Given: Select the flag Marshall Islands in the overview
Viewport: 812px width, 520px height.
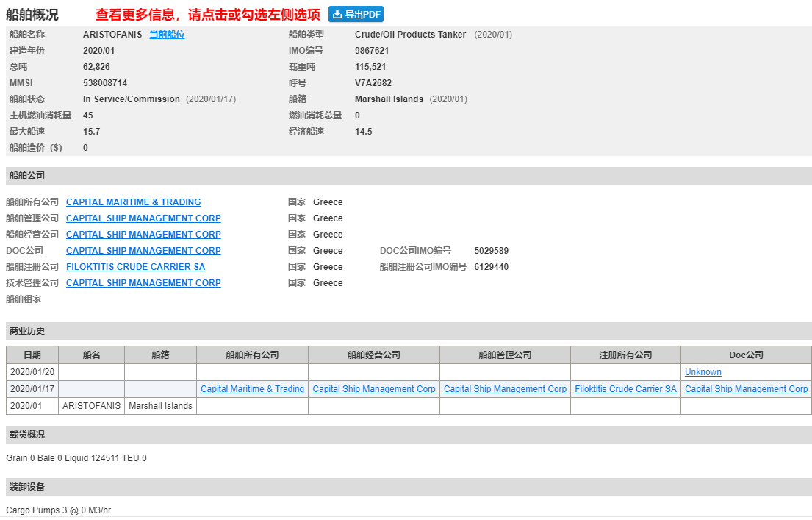Looking at the screenshot, I should coord(389,99).
